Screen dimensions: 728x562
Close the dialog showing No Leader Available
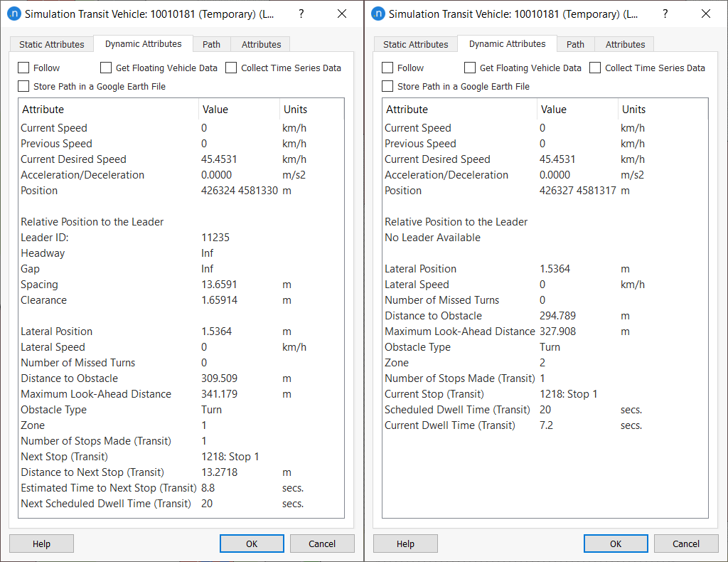tap(705, 14)
